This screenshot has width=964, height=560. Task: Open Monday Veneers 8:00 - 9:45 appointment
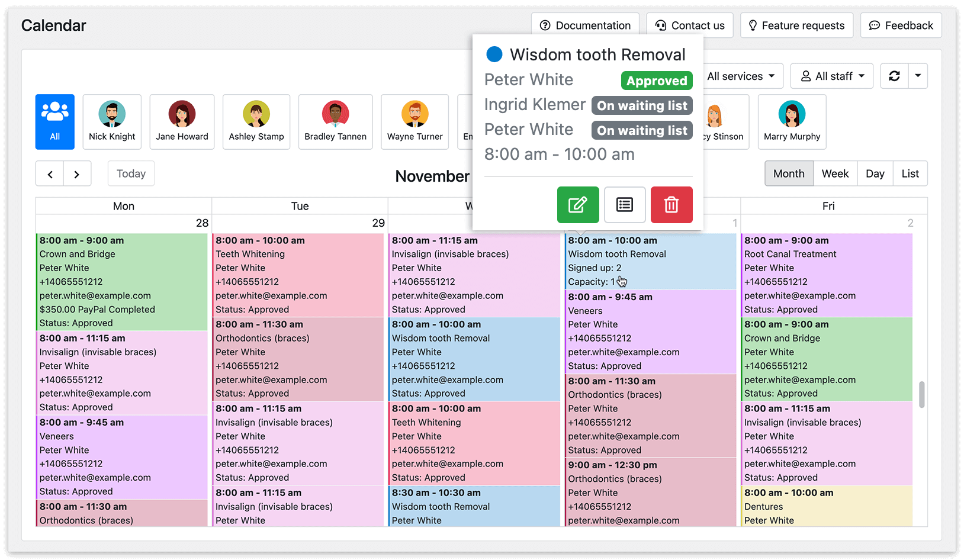(121, 456)
